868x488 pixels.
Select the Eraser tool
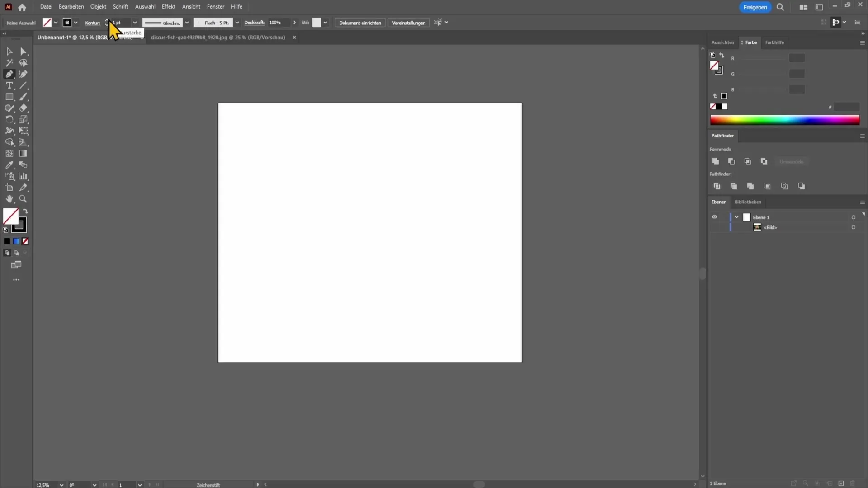click(24, 108)
